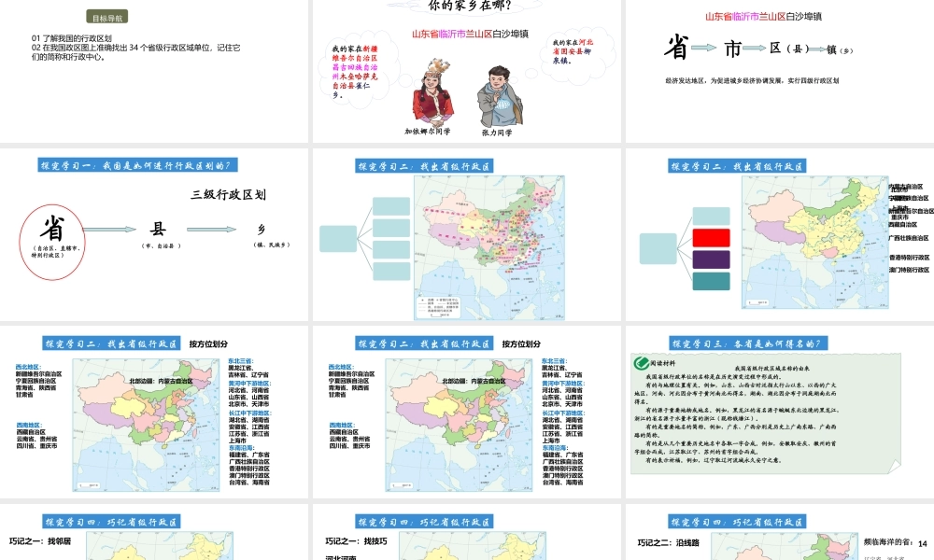Click the 澳门特别行政区 label beside the map
Image resolution: width=934 pixels, height=560 pixels.
tap(909, 270)
